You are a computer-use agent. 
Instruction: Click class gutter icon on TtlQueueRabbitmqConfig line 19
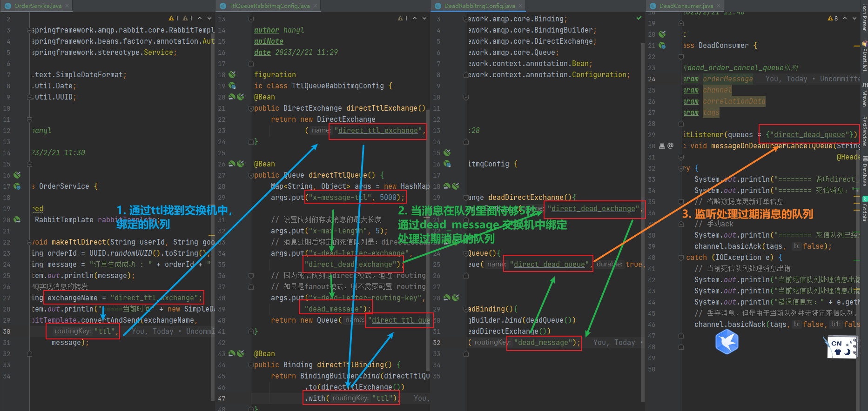(x=232, y=86)
